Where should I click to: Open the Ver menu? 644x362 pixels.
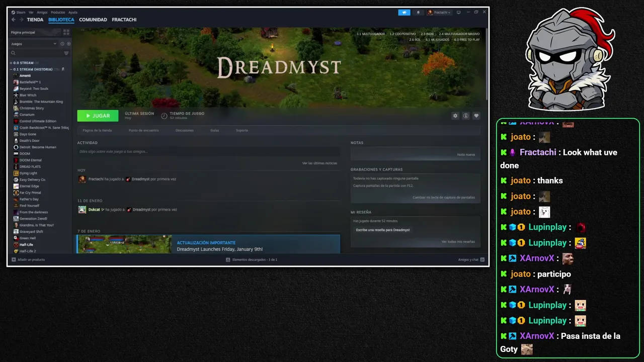31,12
